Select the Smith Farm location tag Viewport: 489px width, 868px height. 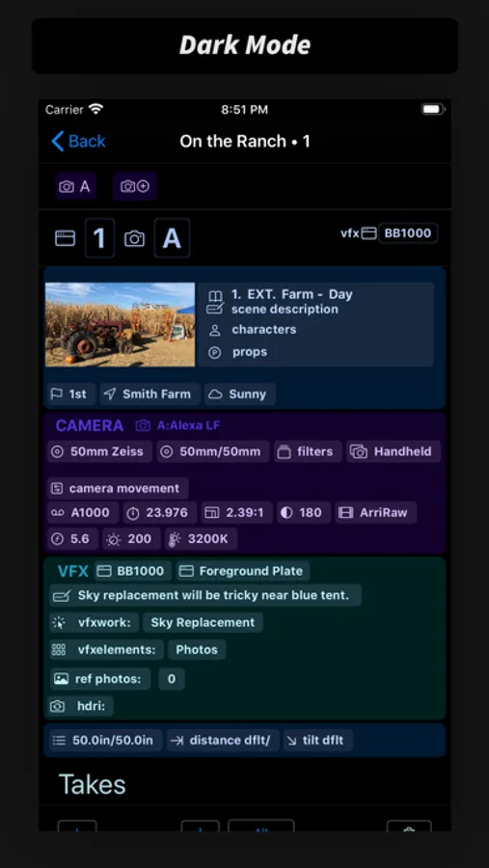pyautogui.click(x=150, y=394)
